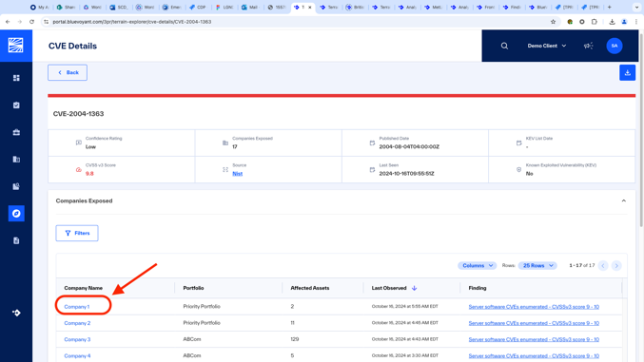Switch to the 'My A' browser tab
The width and height of the screenshot is (644, 362).
[40, 7]
